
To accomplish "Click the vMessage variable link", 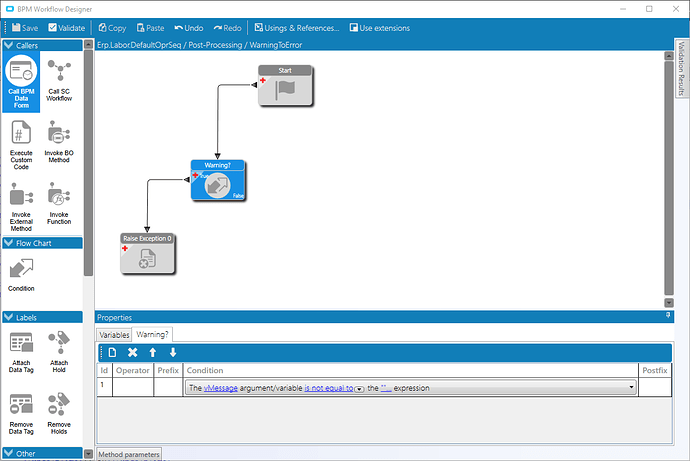I will pyautogui.click(x=220, y=388).
